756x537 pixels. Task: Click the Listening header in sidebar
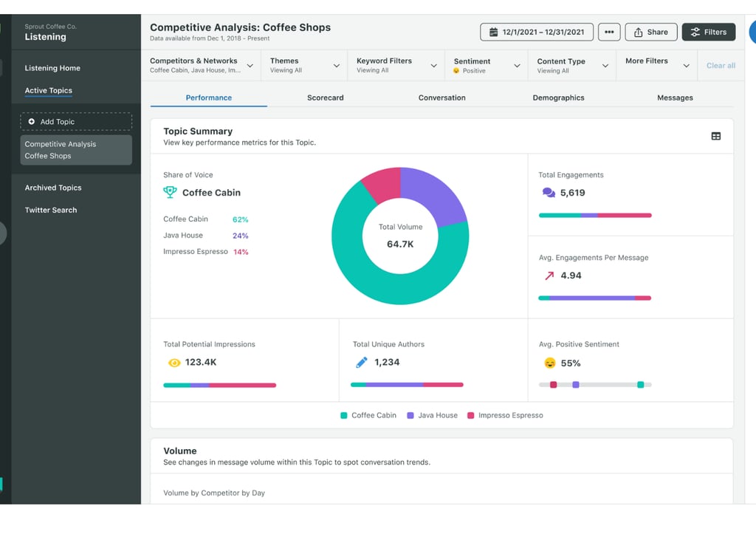click(45, 37)
